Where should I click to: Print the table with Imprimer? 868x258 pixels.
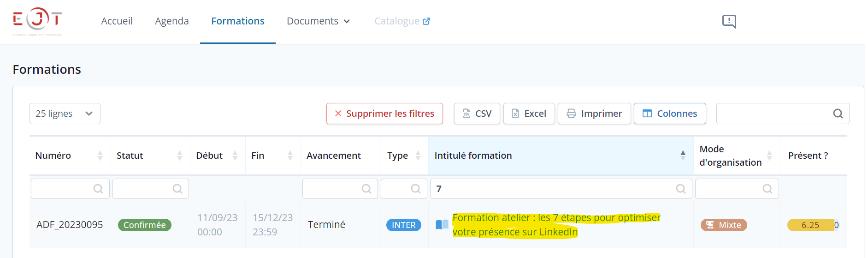tap(594, 114)
